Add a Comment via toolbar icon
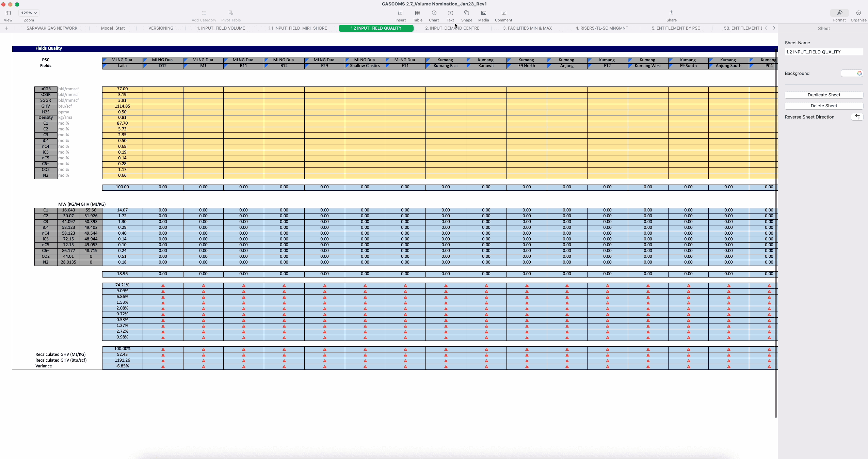The height and width of the screenshot is (459, 868). [504, 13]
